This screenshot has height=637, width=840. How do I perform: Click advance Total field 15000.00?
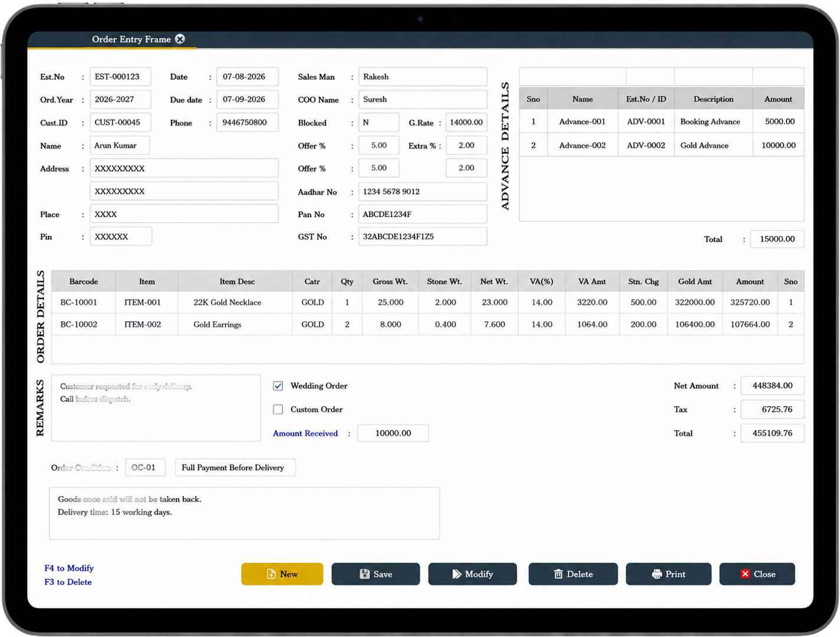pyautogui.click(x=777, y=239)
